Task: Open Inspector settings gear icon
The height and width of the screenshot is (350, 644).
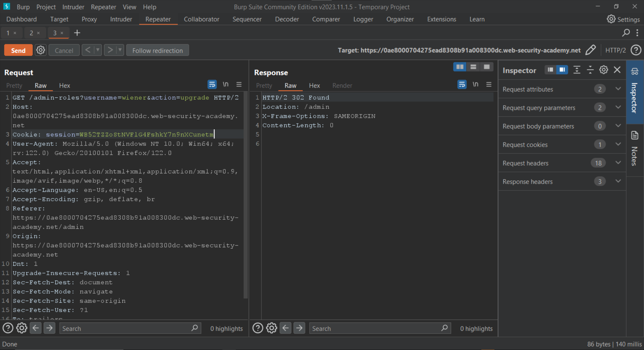Action: click(603, 70)
